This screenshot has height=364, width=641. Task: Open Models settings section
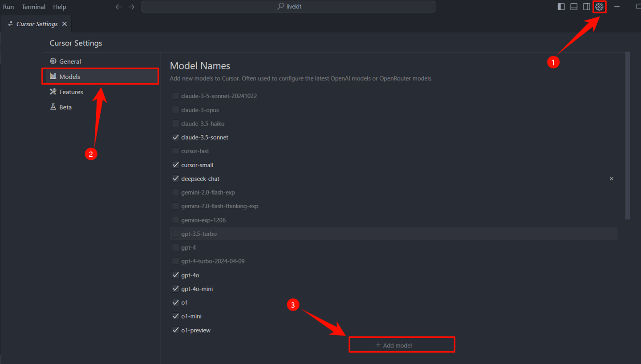click(x=101, y=77)
